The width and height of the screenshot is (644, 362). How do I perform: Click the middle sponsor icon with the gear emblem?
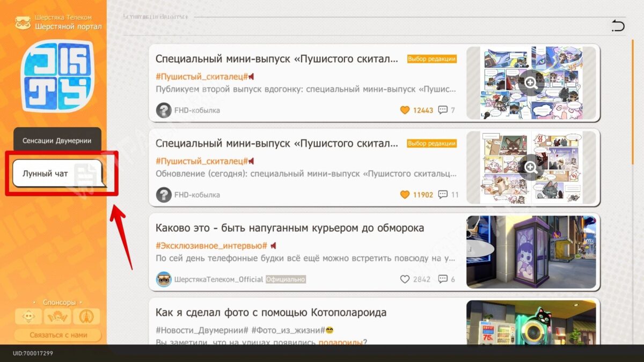57,317
